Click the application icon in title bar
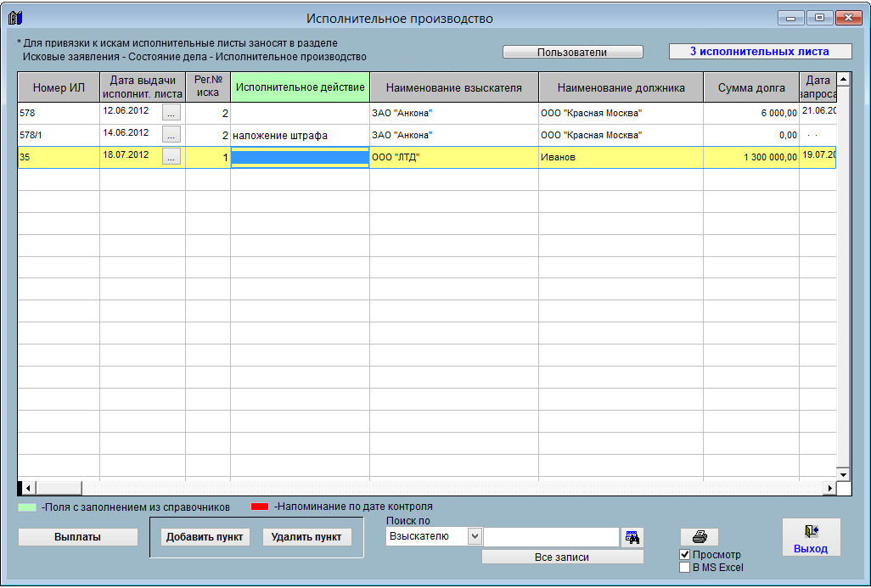Viewport: 871px width, 588px height. (x=15, y=18)
